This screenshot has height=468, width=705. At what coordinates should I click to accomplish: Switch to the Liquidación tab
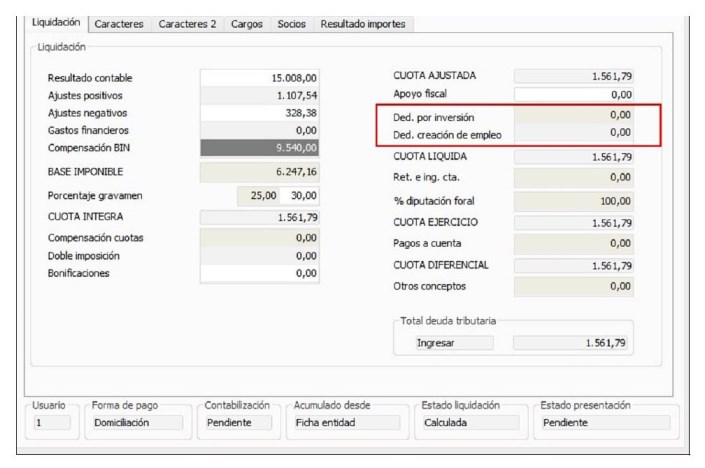pyautogui.click(x=56, y=22)
